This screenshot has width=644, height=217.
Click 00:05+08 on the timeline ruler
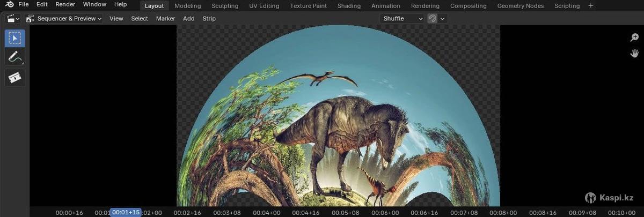click(346, 213)
